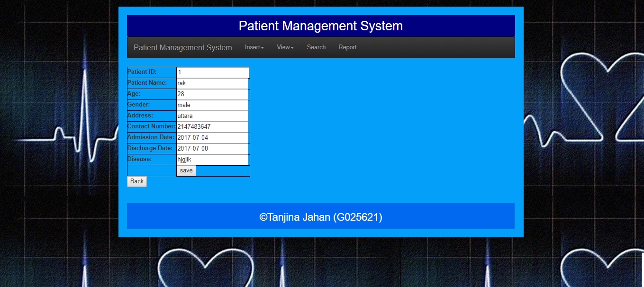Expand the Insert menu caret
Image resolution: width=644 pixels, height=287 pixels.
click(x=263, y=48)
